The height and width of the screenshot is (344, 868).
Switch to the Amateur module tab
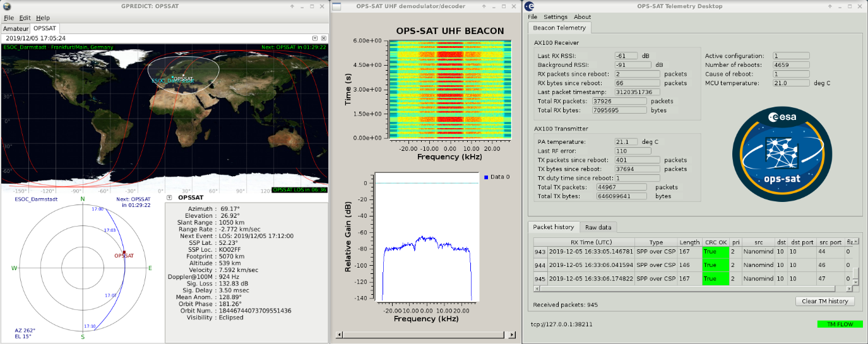pos(16,28)
